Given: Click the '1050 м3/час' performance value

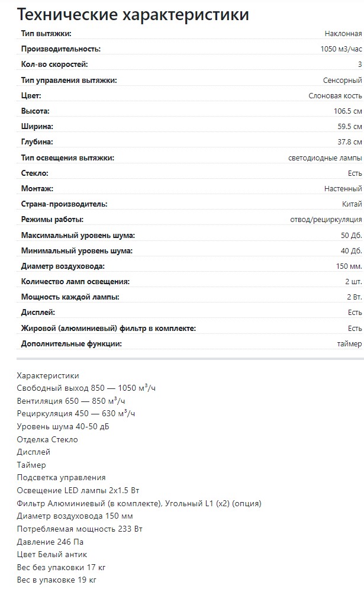Looking at the screenshot, I should point(341,49).
